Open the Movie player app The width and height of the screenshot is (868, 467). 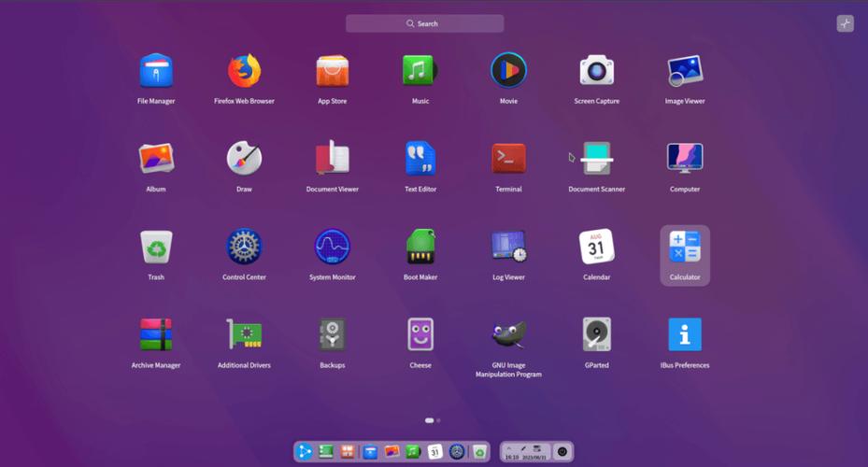508,71
